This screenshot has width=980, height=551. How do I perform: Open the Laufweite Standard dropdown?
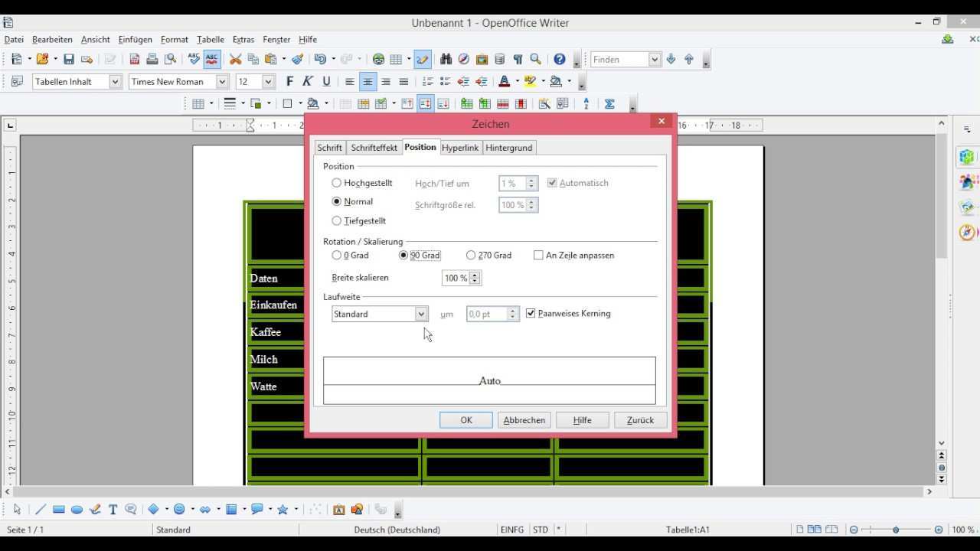[x=420, y=315]
